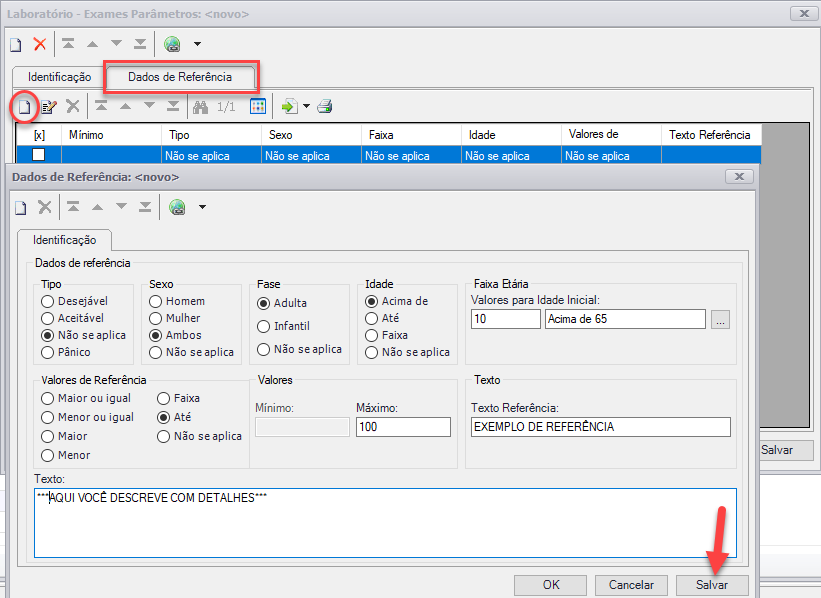Click Máximo field containing 100

(x=403, y=427)
